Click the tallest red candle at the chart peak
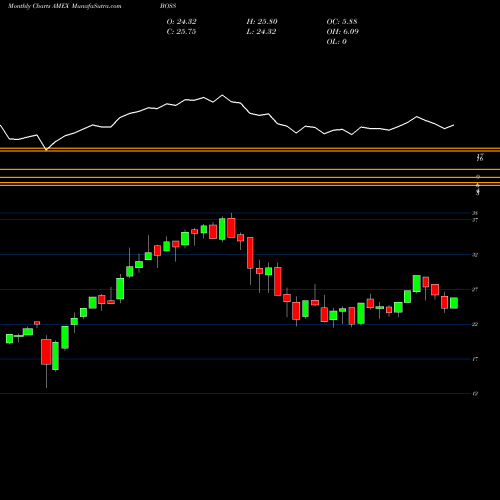 231,228
